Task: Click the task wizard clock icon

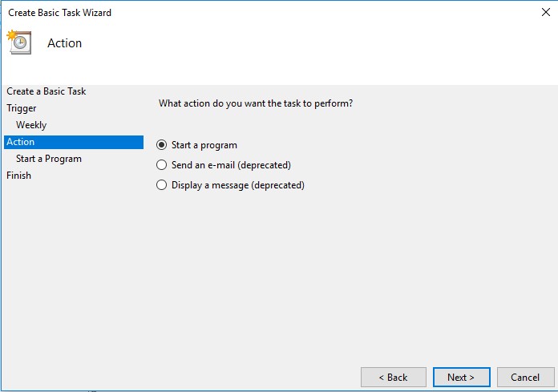Action: tap(18, 42)
